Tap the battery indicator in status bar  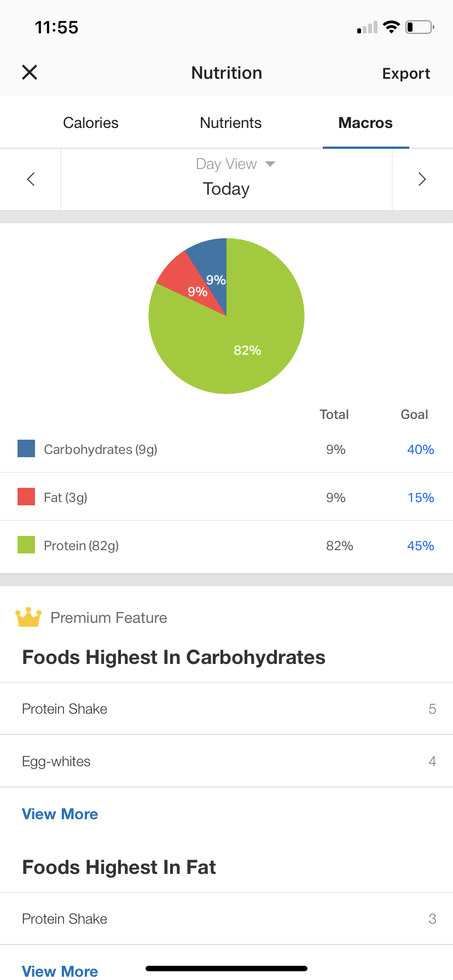pyautogui.click(x=419, y=27)
